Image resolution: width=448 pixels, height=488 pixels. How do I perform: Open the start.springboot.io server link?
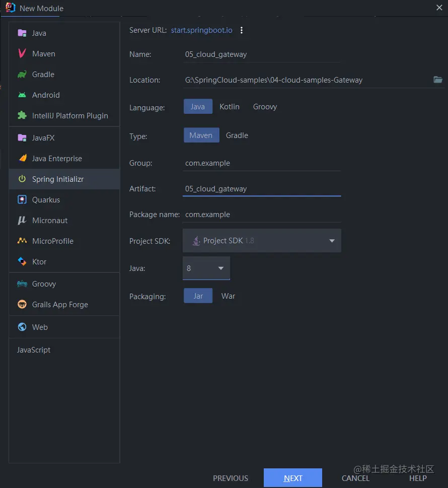(x=202, y=30)
